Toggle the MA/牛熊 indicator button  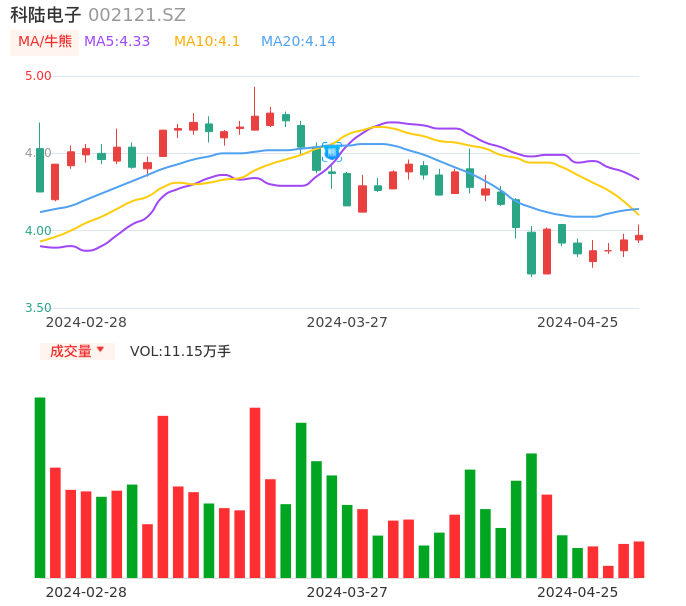pos(45,42)
